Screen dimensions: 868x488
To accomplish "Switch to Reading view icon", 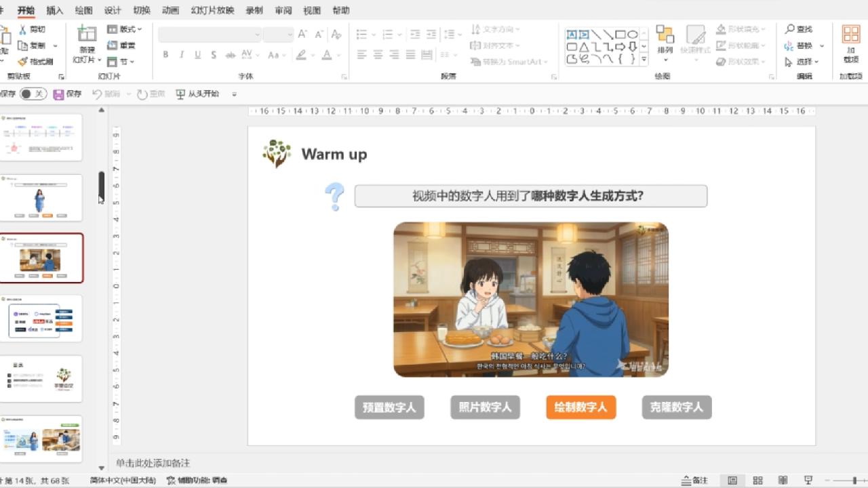I will pyautogui.click(x=783, y=481).
